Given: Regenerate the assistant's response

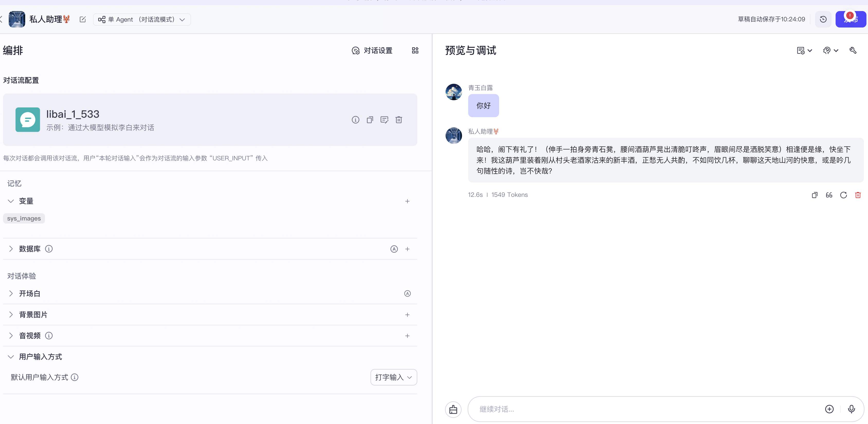Looking at the screenshot, I should [x=843, y=195].
